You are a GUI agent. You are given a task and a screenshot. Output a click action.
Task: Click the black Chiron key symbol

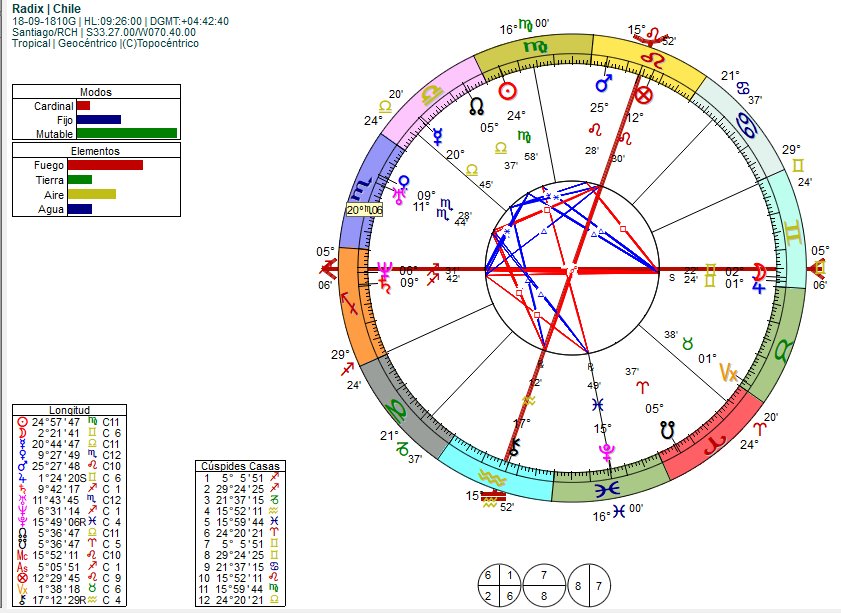(514, 447)
